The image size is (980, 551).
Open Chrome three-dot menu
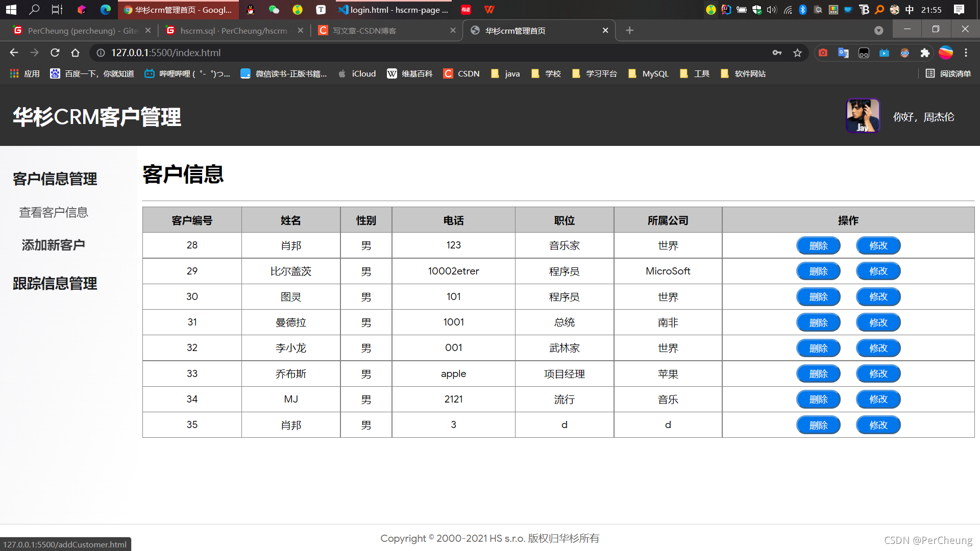coord(966,53)
